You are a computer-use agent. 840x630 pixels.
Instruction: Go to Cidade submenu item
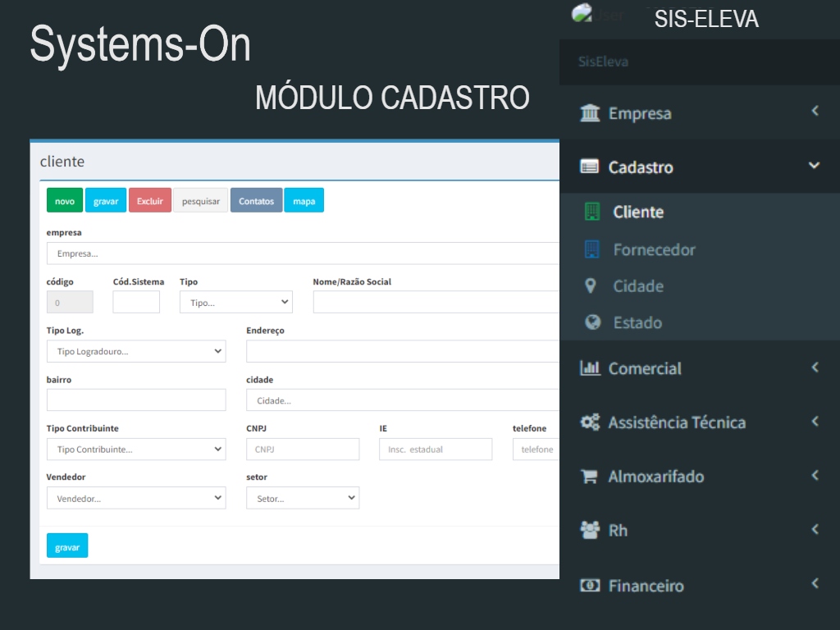pyautogui.click(x=700, y=286)
